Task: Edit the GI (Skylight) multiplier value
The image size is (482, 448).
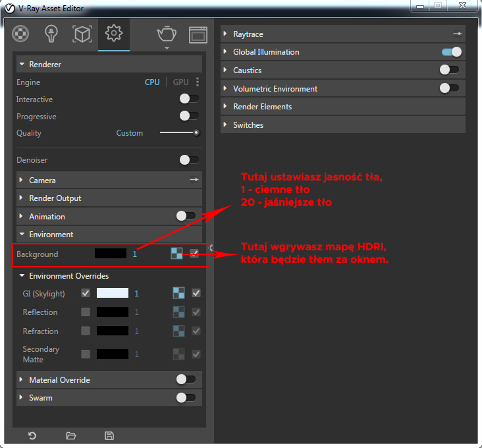Action: click(x=136, y=294)
